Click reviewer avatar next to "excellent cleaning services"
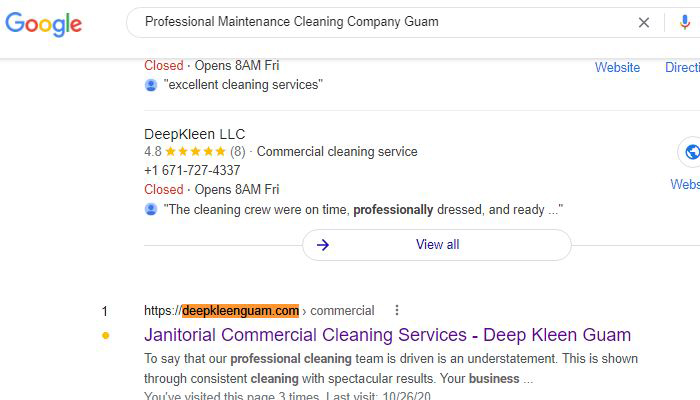 tap(151, 85)
